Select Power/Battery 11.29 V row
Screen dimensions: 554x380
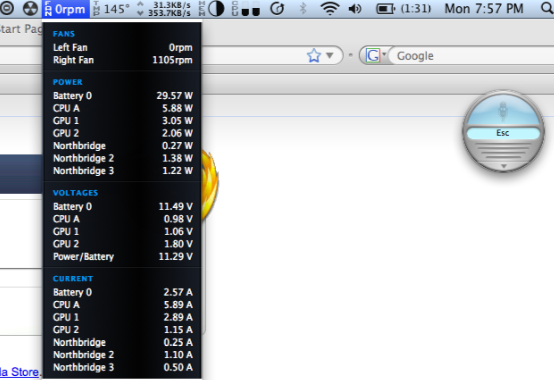122,256
